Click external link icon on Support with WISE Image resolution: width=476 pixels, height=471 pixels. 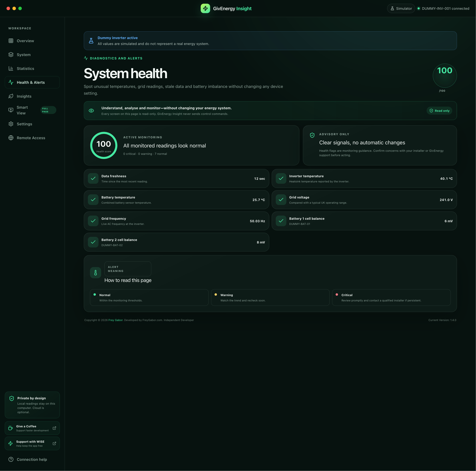54,443
